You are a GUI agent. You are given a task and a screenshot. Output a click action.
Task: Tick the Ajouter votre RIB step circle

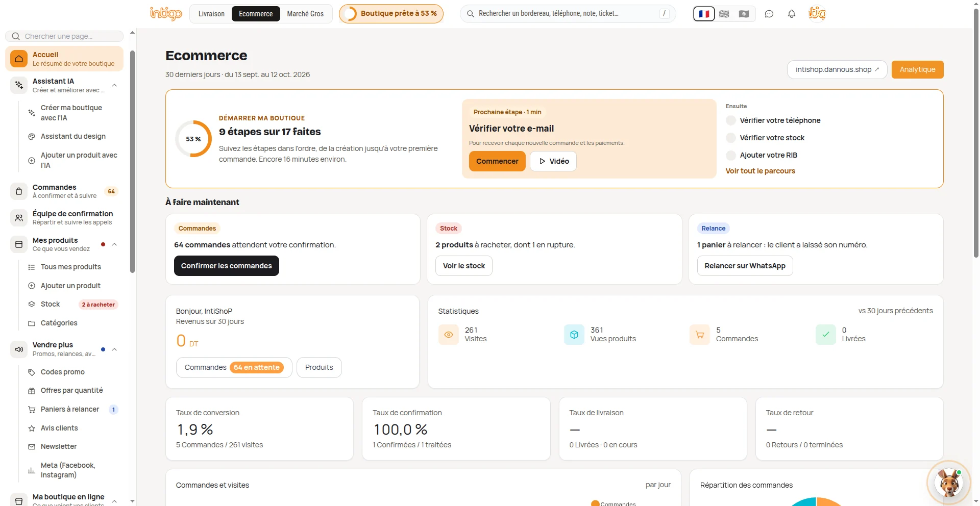click(x=731, y=155)
